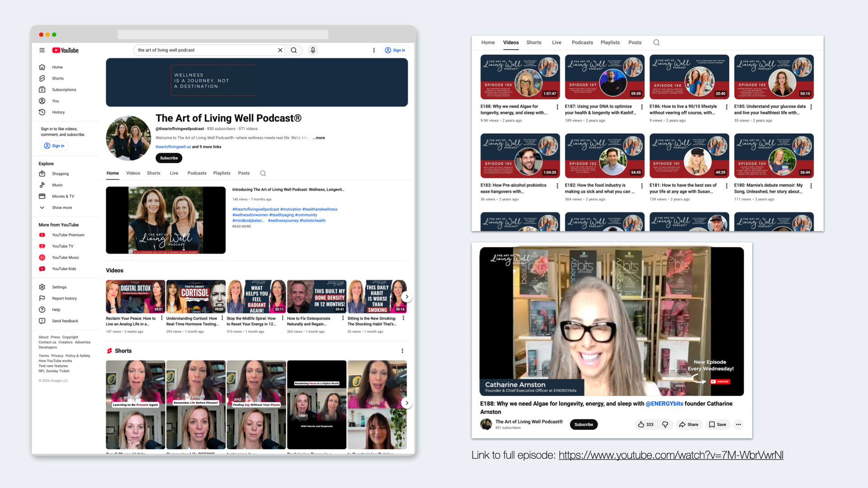The width and height of the screenshot is (868, 488).
Task: Open the full episode YouTube link
Action: pos(670,455)
